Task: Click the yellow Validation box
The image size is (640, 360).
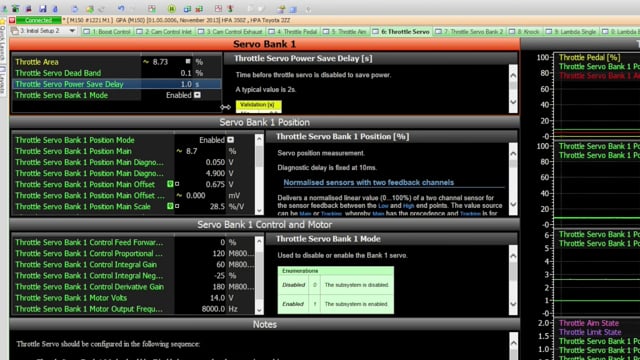Action: pyautogui.click(x=258, y=106)
